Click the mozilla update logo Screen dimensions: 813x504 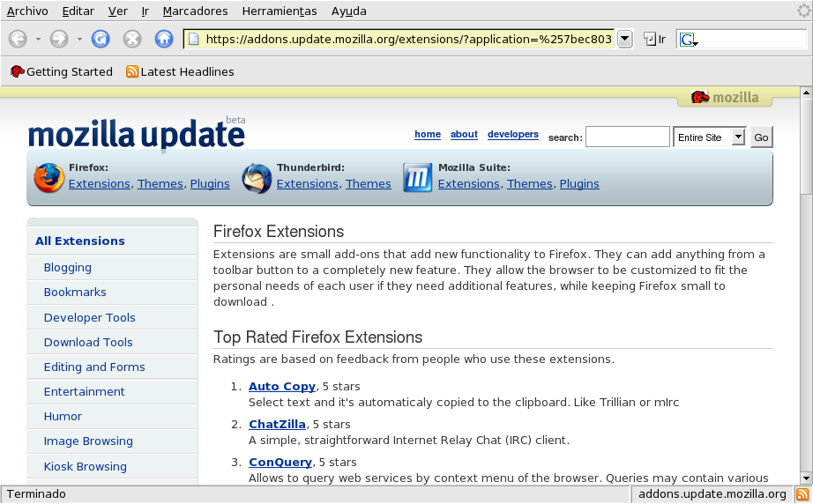coord(137,134)
